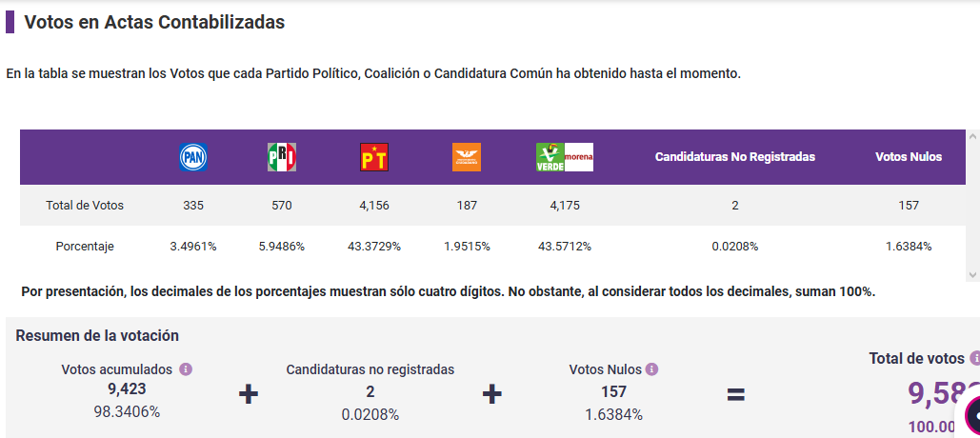Click the 9,423 accumulated votes figure

click(127, 388)
